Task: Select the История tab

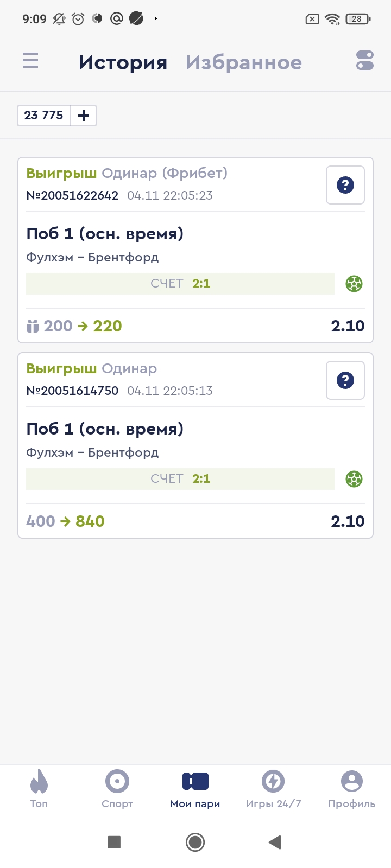Action: click(123, 62)
